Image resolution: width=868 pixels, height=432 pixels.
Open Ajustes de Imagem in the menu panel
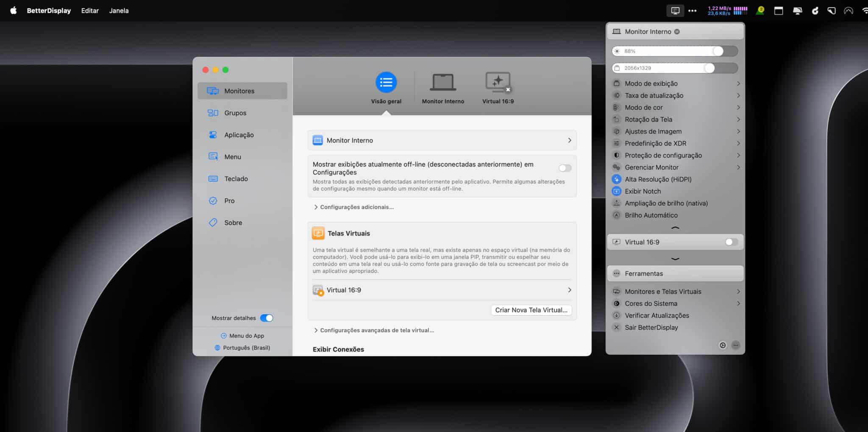(x=653, y=131)
